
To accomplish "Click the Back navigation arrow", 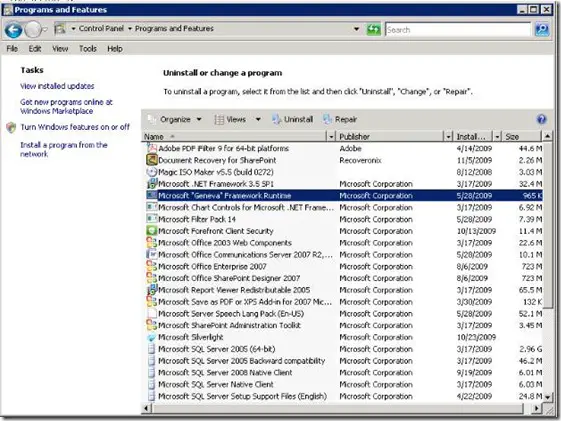I will pyautogui.click(x=14, y=30).
